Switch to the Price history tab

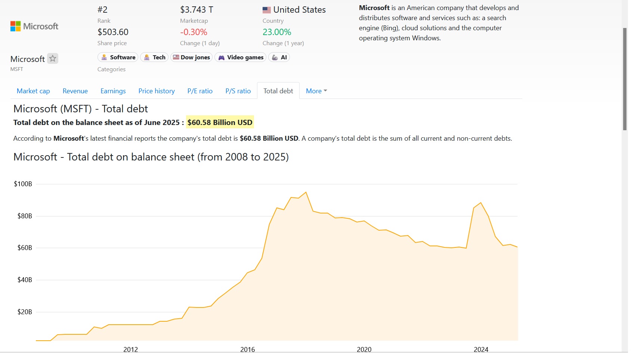pyautogui.click(x=157, y=91)
